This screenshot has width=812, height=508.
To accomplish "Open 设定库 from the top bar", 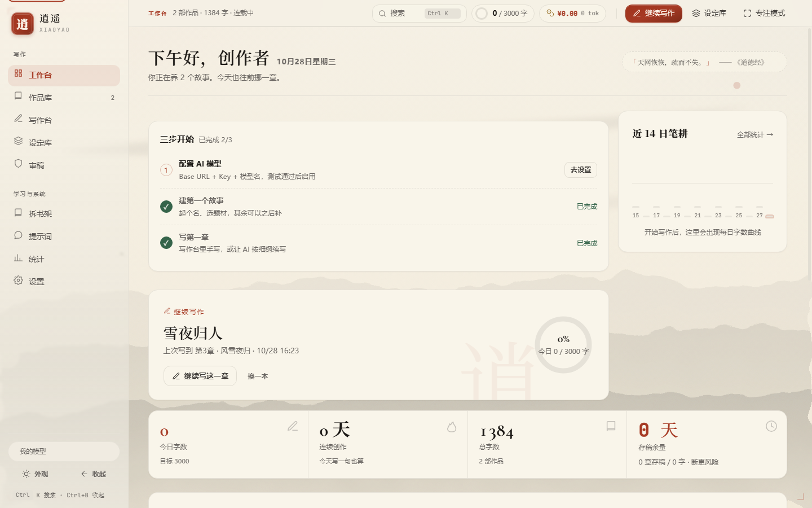I will (709, 14).
